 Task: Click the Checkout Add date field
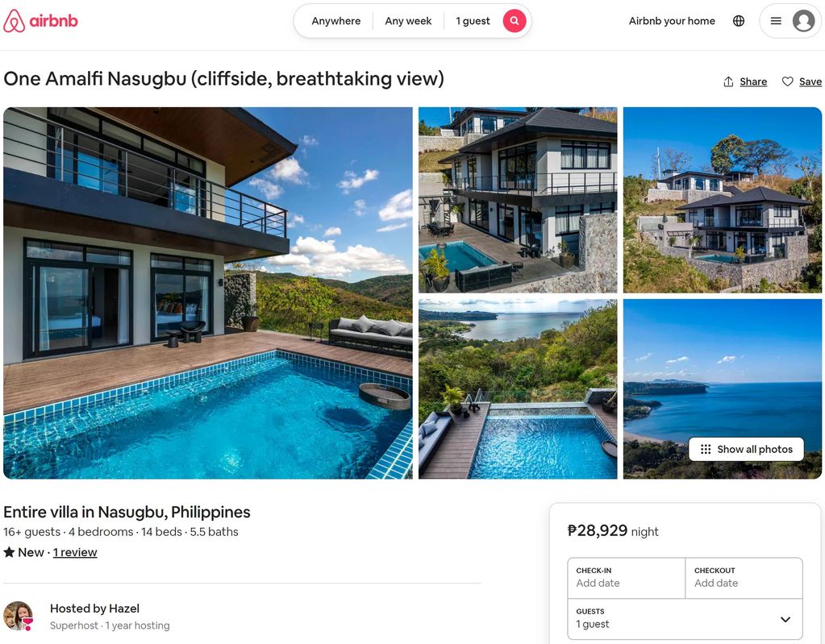(x=744, y=578)
